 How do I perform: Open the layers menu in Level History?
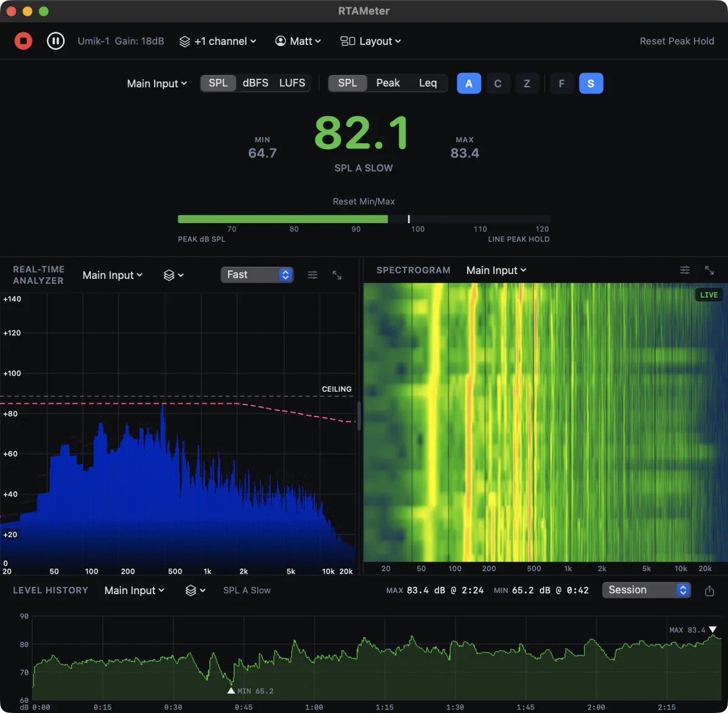pyautogui.click(x=195, y=591)
